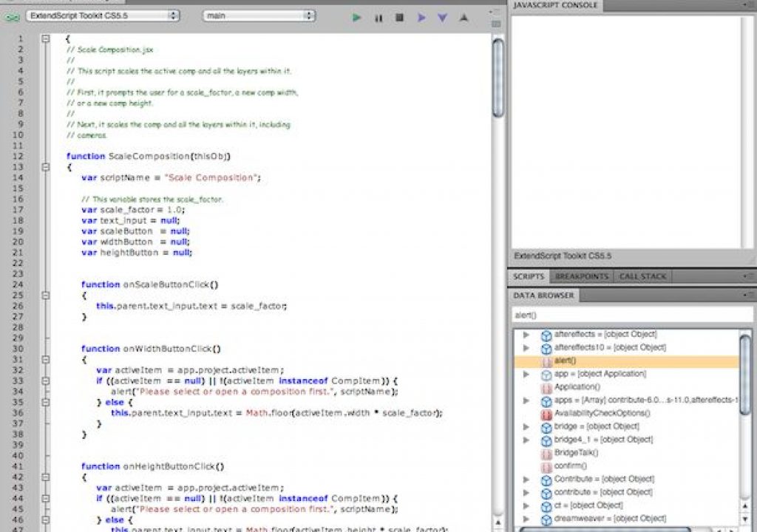Image resolution: width=757 pixels, height=532 pixels.
Task: Click the function onWidthButtonClick line
Action: (x=151, y=349)
